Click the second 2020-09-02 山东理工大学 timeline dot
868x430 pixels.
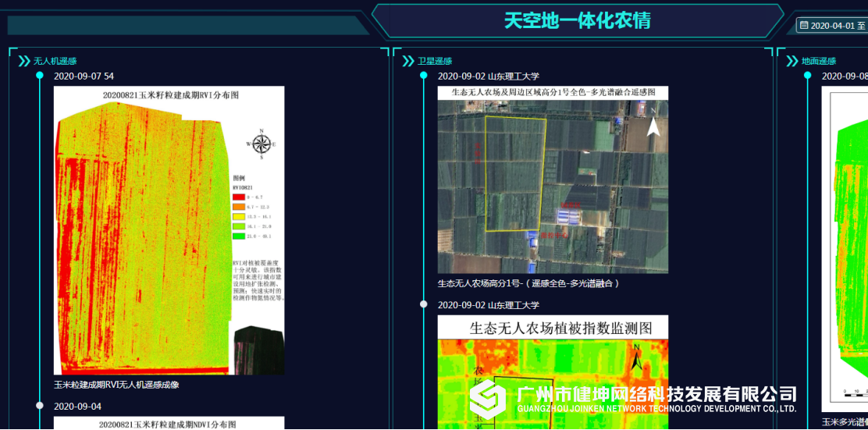point(424,304)
